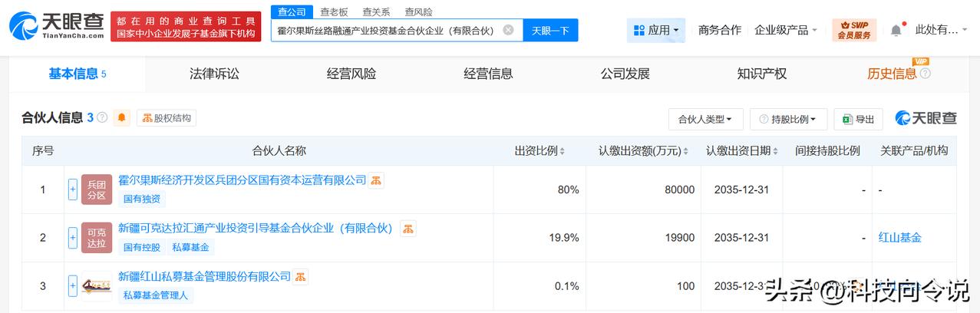Image resolution: width=980 pixels, height=313 pixels.
Task: Click the 导出 export button
Action: 858,119
